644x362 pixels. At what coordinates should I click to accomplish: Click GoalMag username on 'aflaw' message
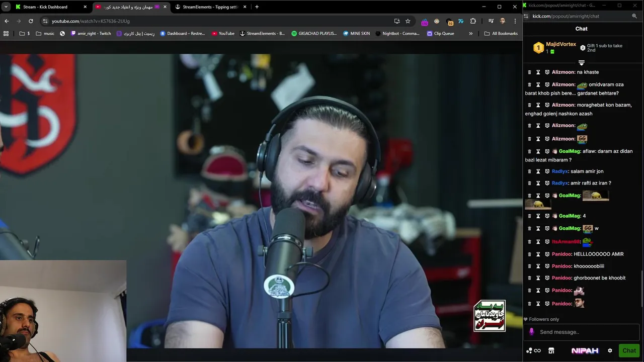(x=570, y=151)
